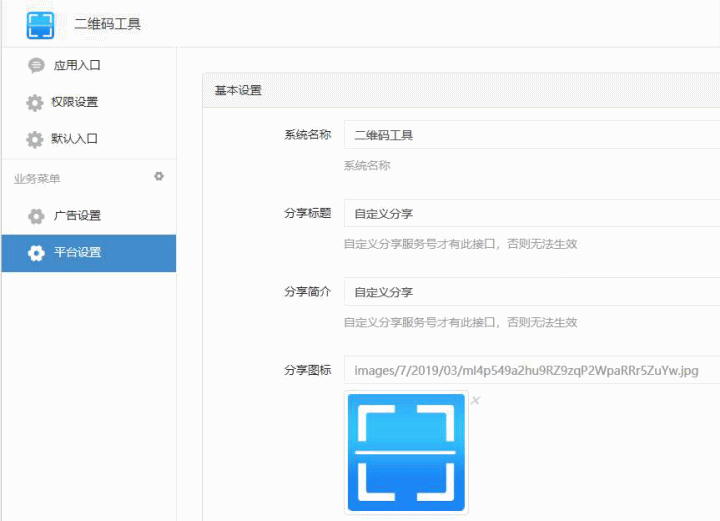The height and width of the screenshot is (521, 720).
Task: Click into the 分享标题 input field
Action: (x=532, y=213)
